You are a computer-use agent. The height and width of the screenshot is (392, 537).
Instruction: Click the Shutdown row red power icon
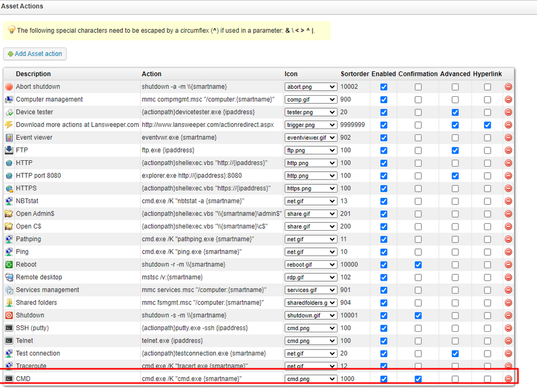9,315
